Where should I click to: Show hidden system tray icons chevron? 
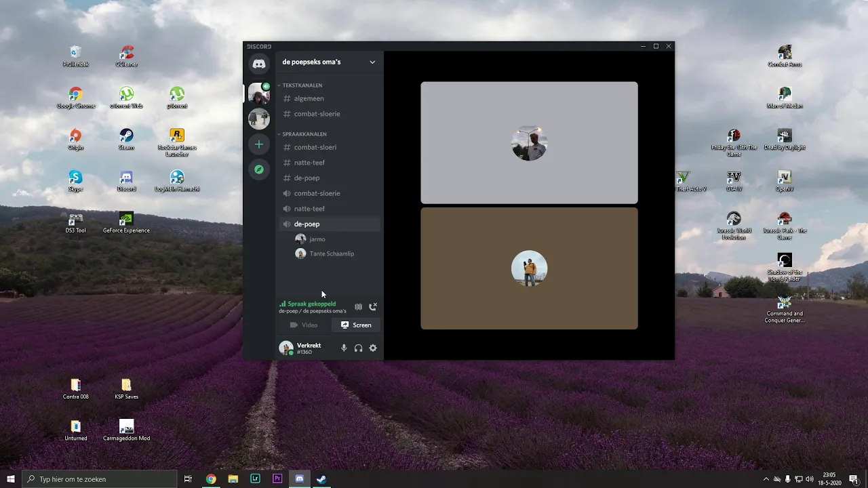[766, 479]
